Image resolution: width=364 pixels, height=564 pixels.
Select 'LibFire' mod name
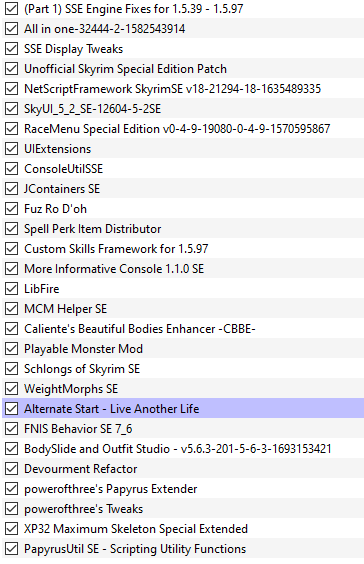pos(42,288)
